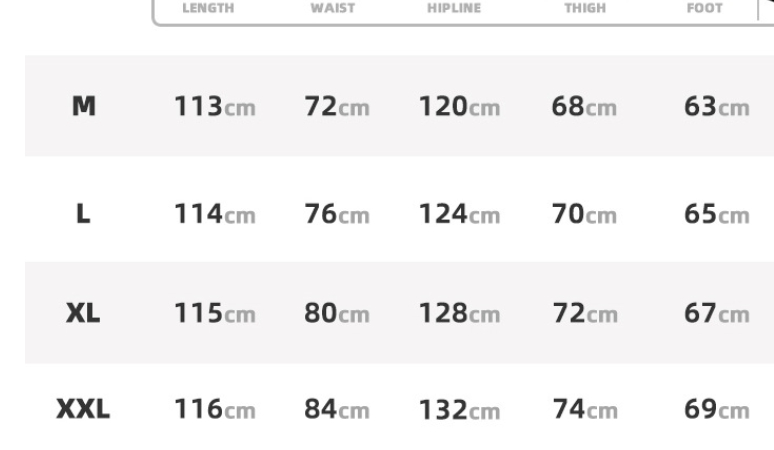This screenshot has height=450, width=774.
Task: Click the THIGH column header
Action: click(x=583, y=7)
